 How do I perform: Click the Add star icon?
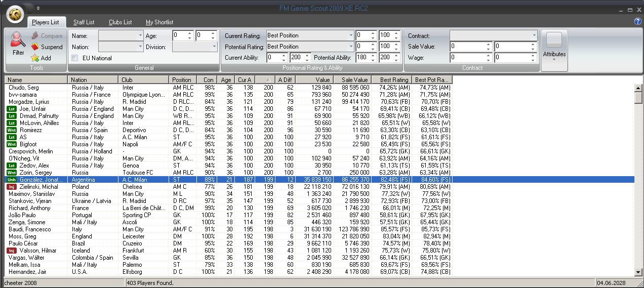pyautogui.click(x=34, y=58)
